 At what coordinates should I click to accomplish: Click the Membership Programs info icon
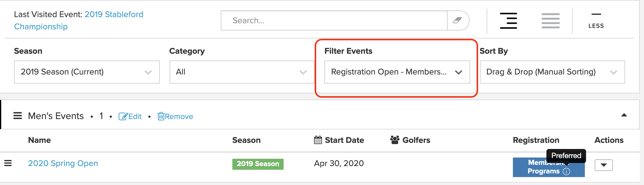[566, 172]
